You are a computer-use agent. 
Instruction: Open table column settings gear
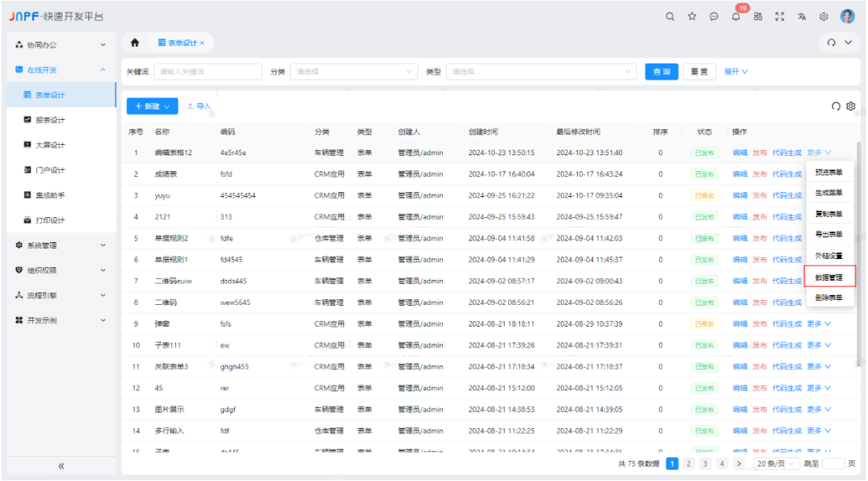[x=851, y=106]
